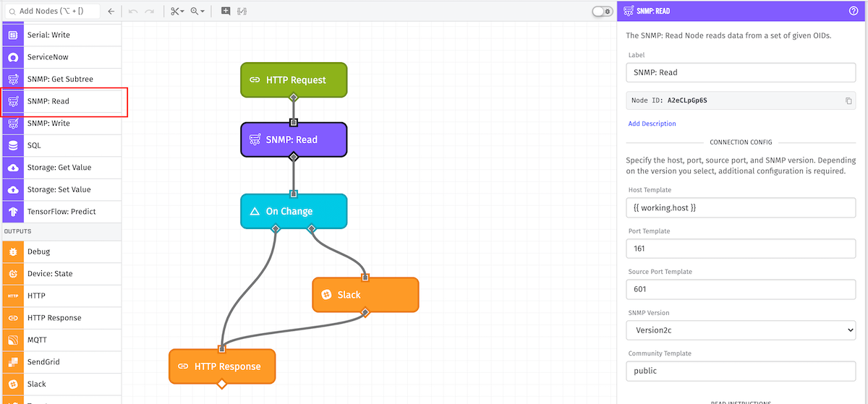Select the SNMP: Read node on canvas
This screenshot has height=404, width=868.
(x=294, y=139)
